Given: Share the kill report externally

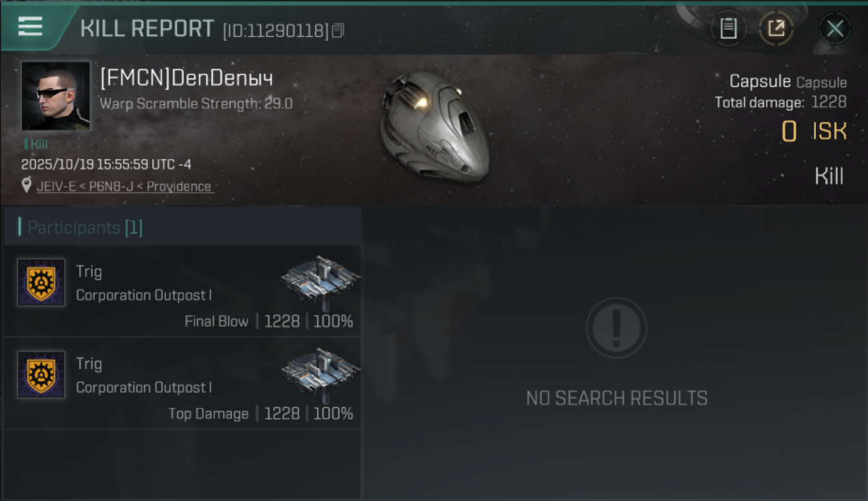Looking at the screenshot, I should coord(776,28).
